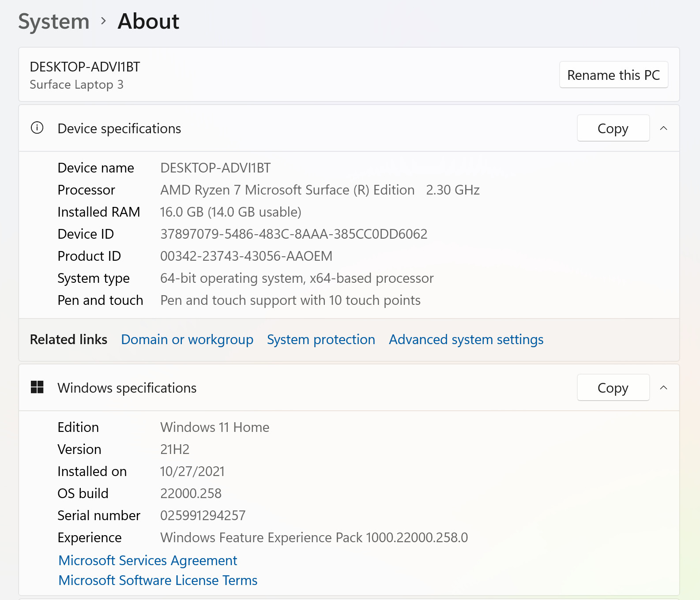Click the Related links label

click(68, 340)
